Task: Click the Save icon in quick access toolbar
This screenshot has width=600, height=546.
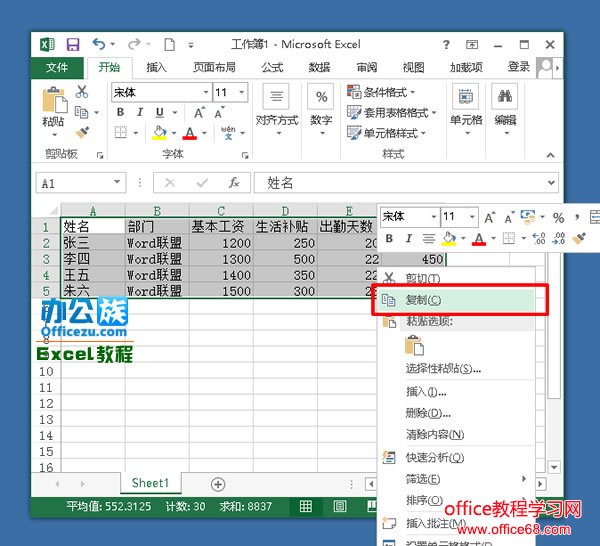Action: coord(73,45)
